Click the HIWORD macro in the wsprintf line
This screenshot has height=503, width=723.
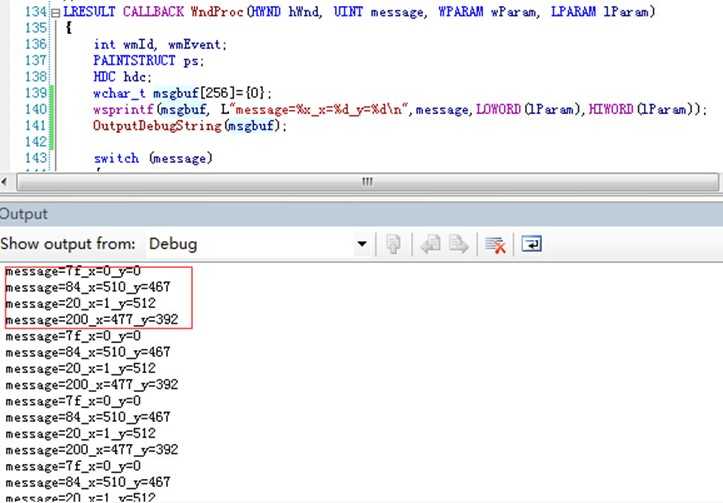611,110
